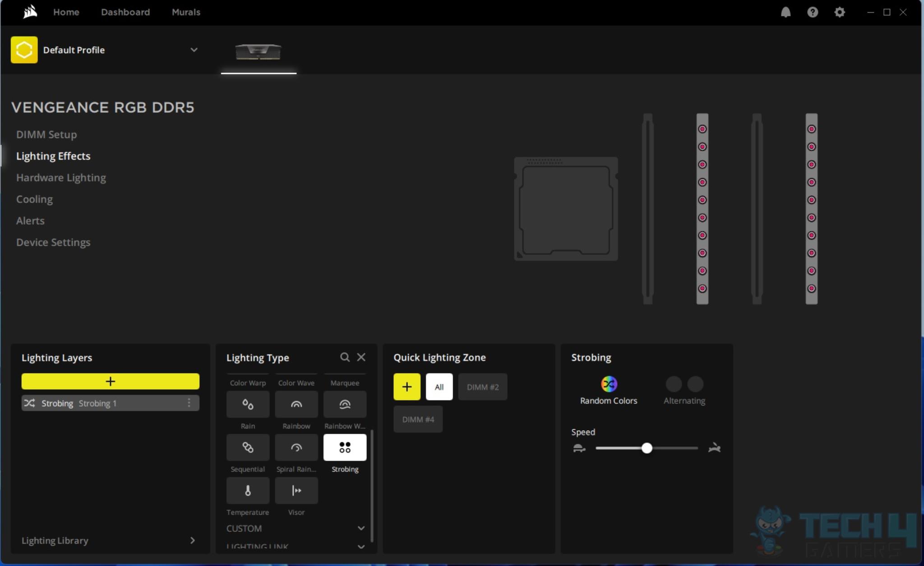Select the Strobing lighting effect icon
This screenshot has width=924, height=566.
tap(345, 447)
